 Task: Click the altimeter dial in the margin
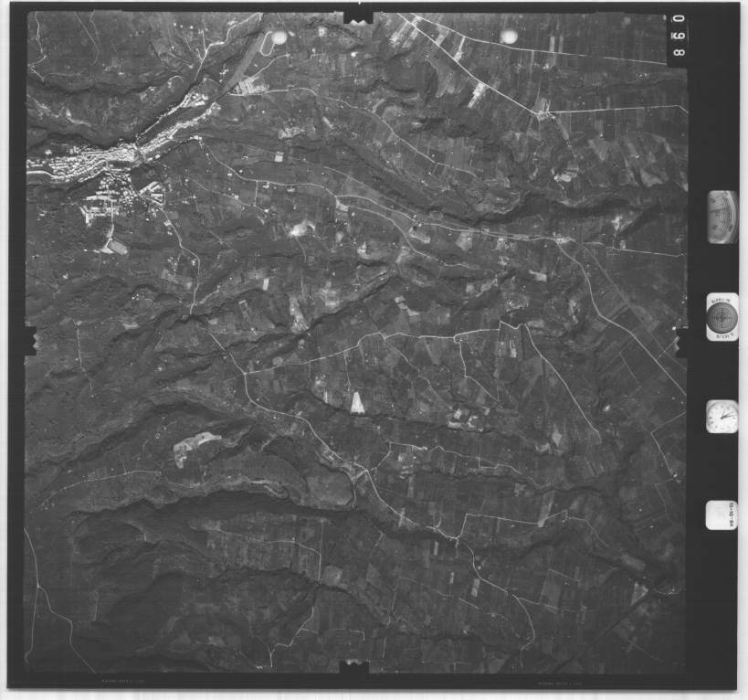[x=722, y=217]
